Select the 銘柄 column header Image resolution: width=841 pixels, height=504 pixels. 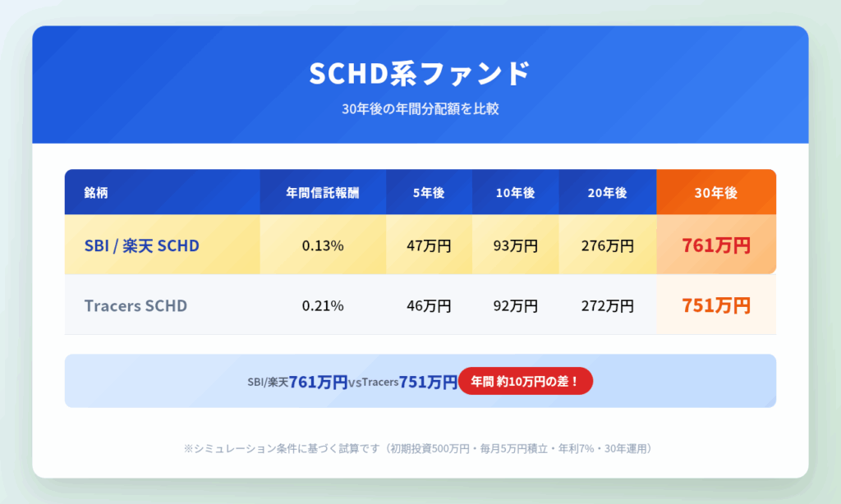tap(96, 193)
